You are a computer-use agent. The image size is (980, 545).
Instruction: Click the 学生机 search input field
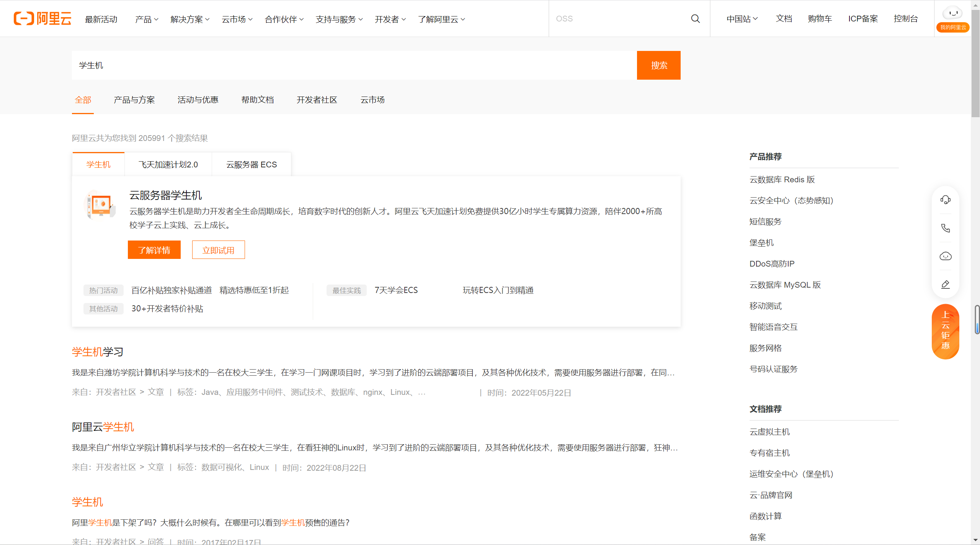click(x=354, y=65)
